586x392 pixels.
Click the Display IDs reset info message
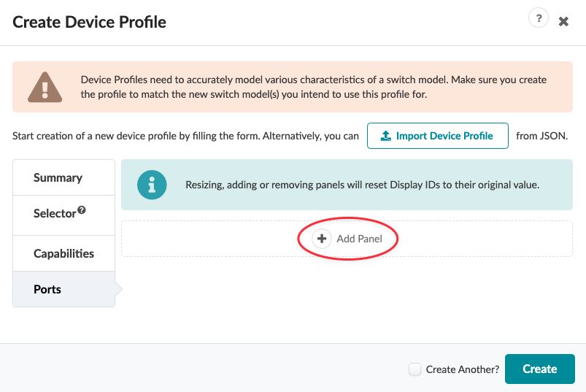(362, 185)
